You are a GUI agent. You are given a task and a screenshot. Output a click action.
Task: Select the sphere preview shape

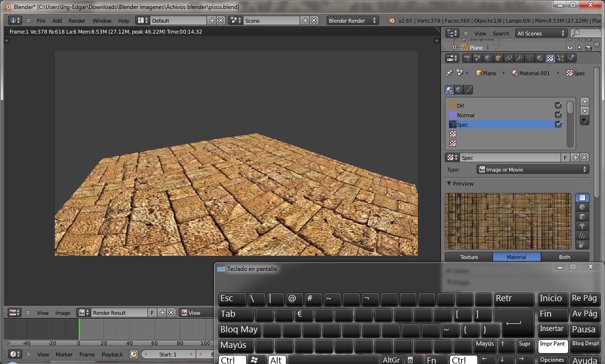click(582, 207)
